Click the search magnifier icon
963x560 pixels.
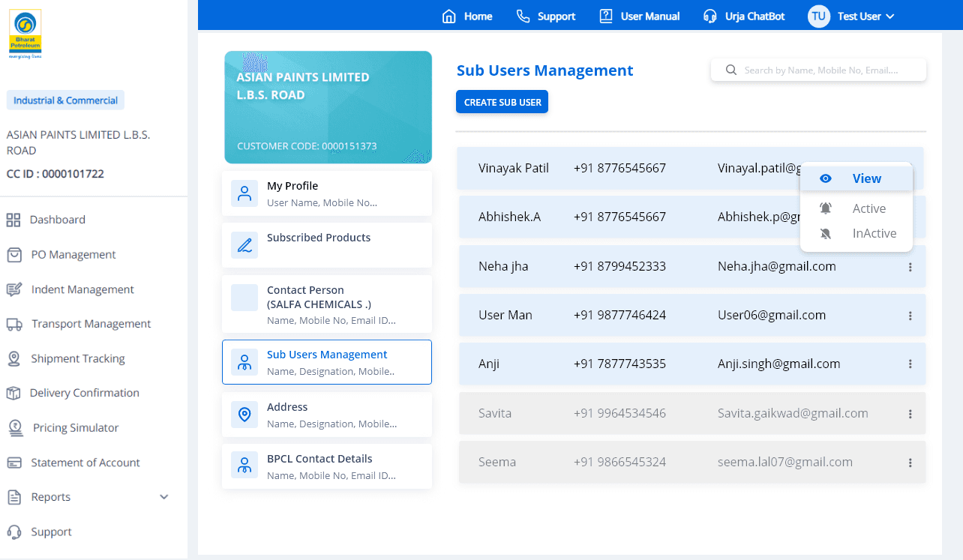(731, 70)
